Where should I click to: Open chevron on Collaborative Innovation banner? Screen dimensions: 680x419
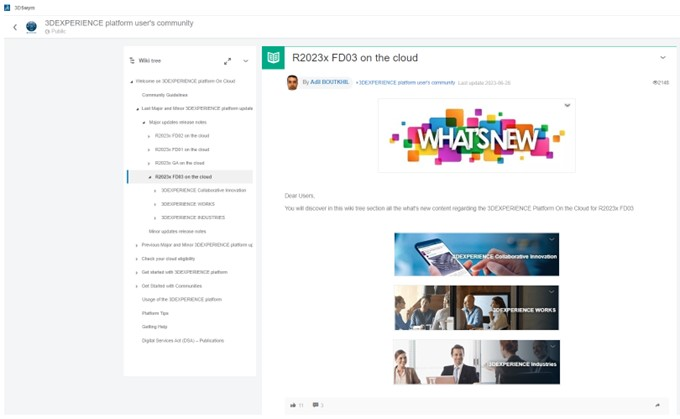pyautogui.click(x=552, y=239)
